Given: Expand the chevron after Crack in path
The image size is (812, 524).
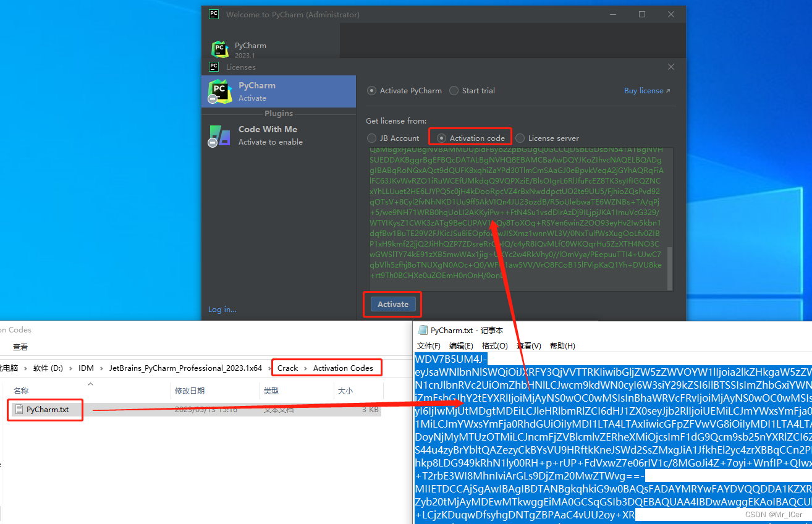Looking at the screenshot, I should [306, 368].
